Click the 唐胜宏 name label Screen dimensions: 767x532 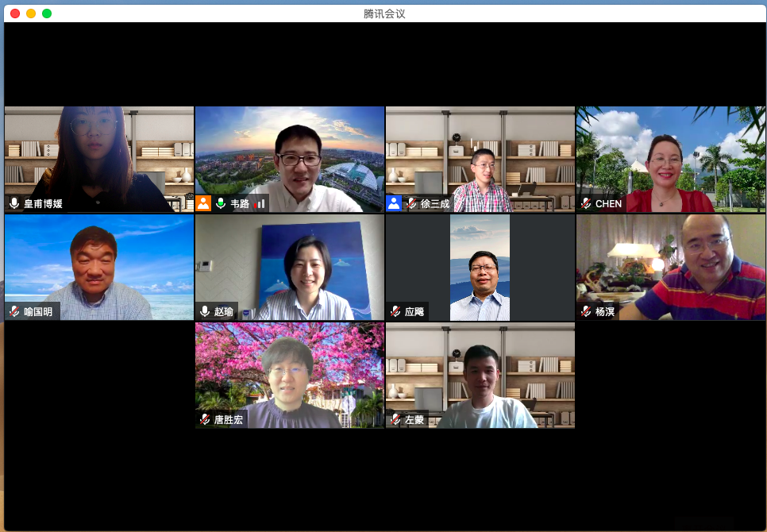pos(229,419)
